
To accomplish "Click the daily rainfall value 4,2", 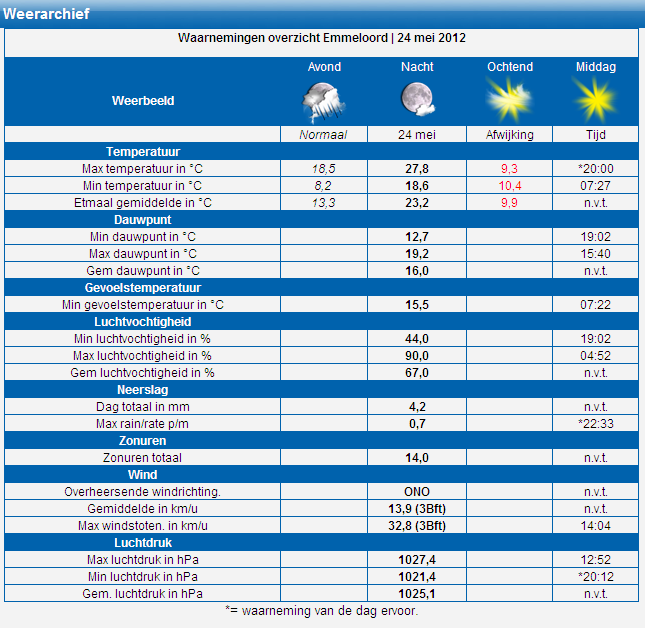I will click(417, 407).
